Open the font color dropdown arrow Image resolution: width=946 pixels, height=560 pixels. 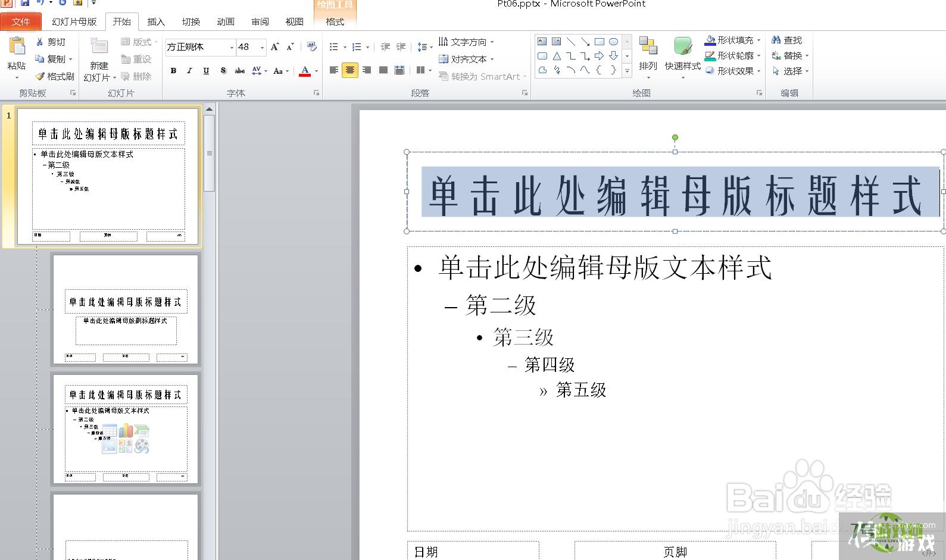(x=316, y=71)
